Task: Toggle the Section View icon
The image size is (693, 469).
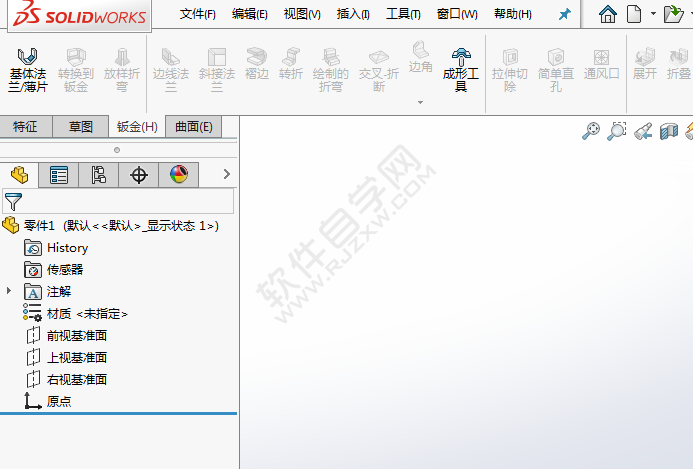Action: pyautogui.click(x=668, y=130)
